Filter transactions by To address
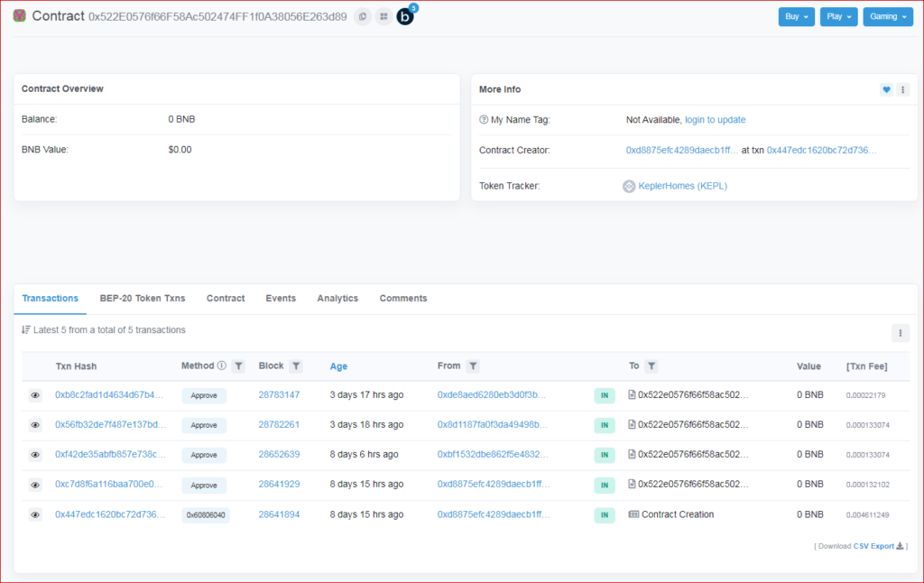Viewport: 924px width, 583px height. pyautogui.click(x=651, y=366)
